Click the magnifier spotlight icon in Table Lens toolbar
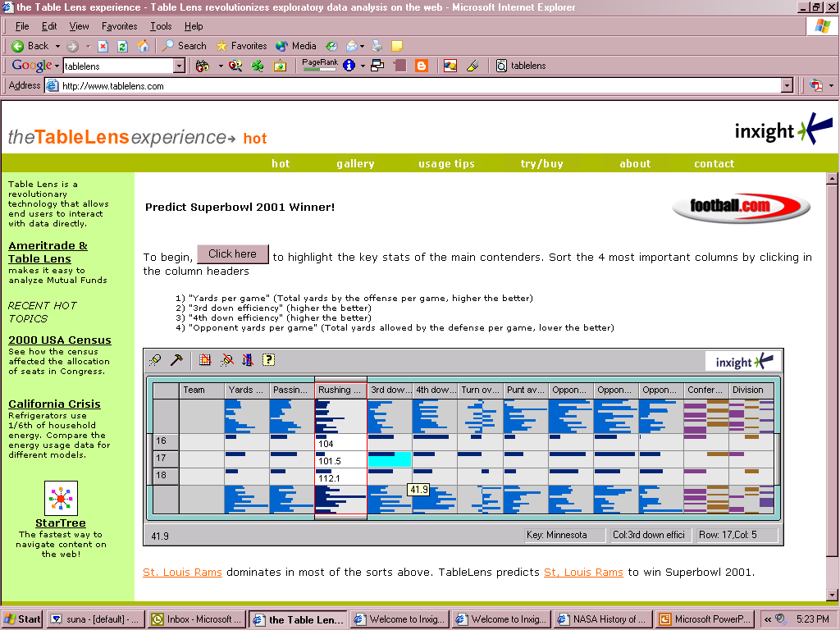The image size is (840, 630). pos(155,359)
